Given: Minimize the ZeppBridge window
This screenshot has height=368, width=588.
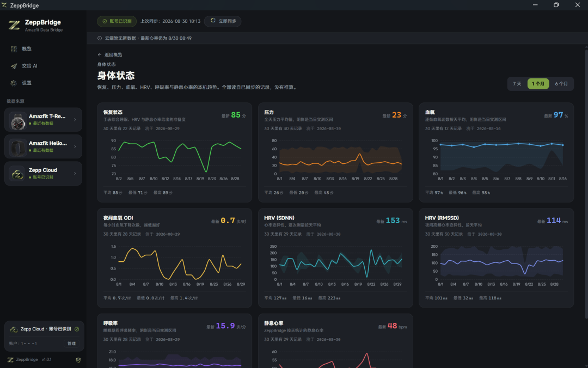Looking at the screenshot, I should tap(535, 5).
